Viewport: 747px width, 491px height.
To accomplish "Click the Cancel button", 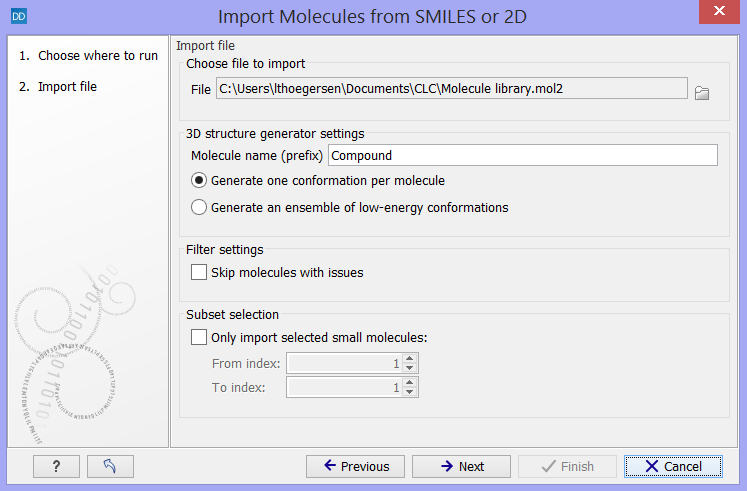I will point(673,466).
